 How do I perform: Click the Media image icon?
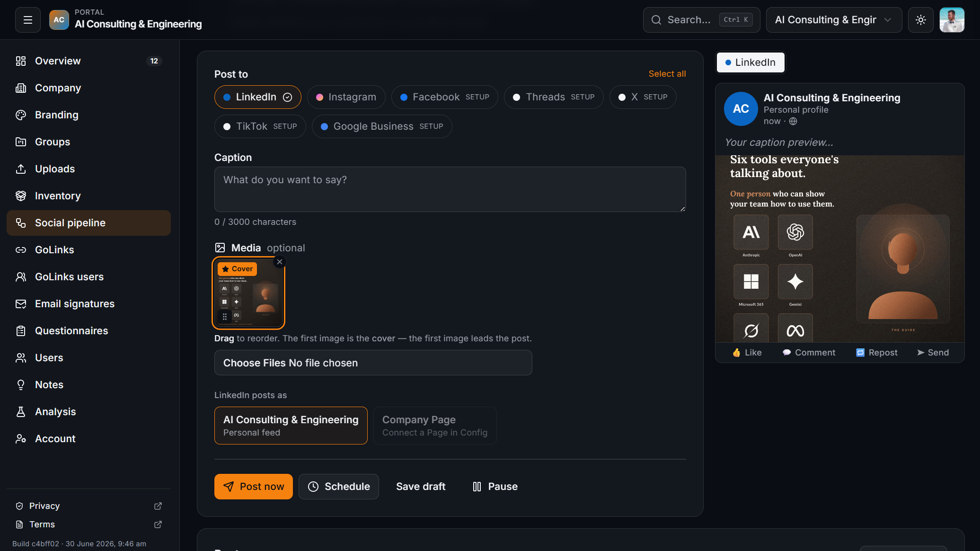pyautogui.click(x=220, y=248)
